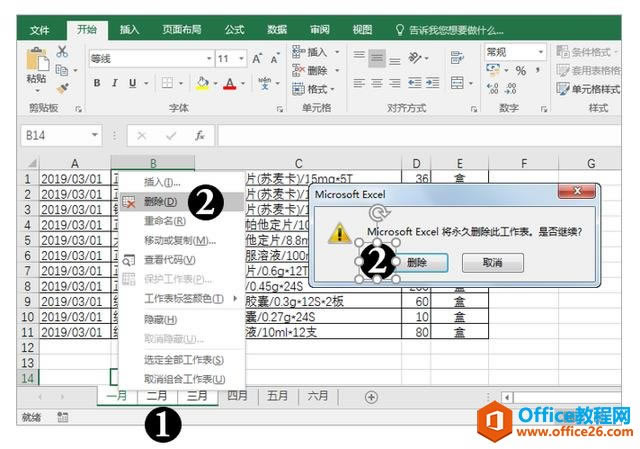The height and width of the screenshot is (449, 640).
Task: Align text right icon
Action: (395, 83)
